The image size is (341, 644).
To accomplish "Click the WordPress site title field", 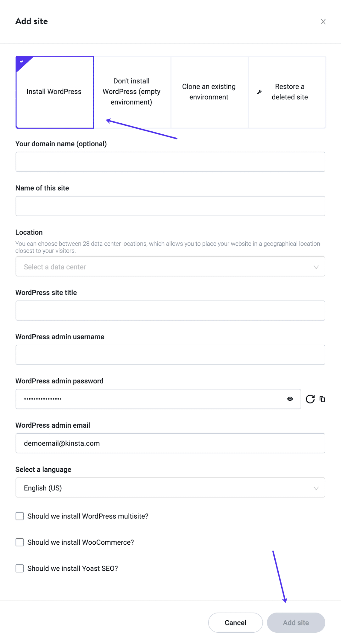I will [x=170, y=310].
